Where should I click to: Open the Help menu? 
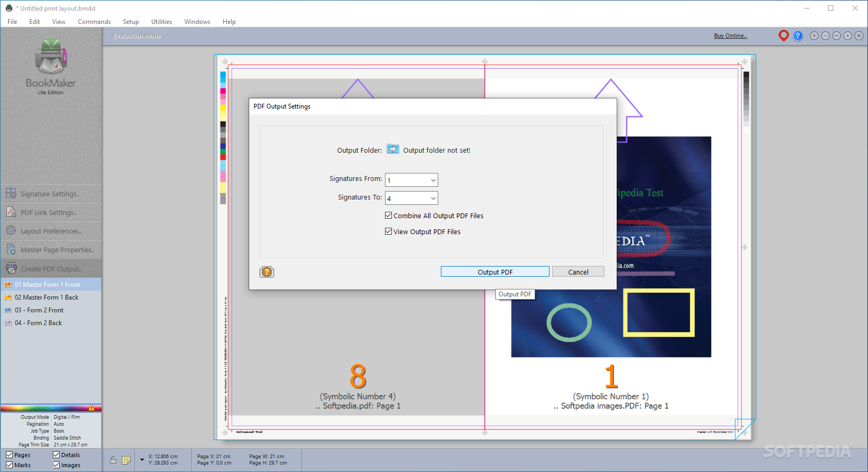point(229,22)
